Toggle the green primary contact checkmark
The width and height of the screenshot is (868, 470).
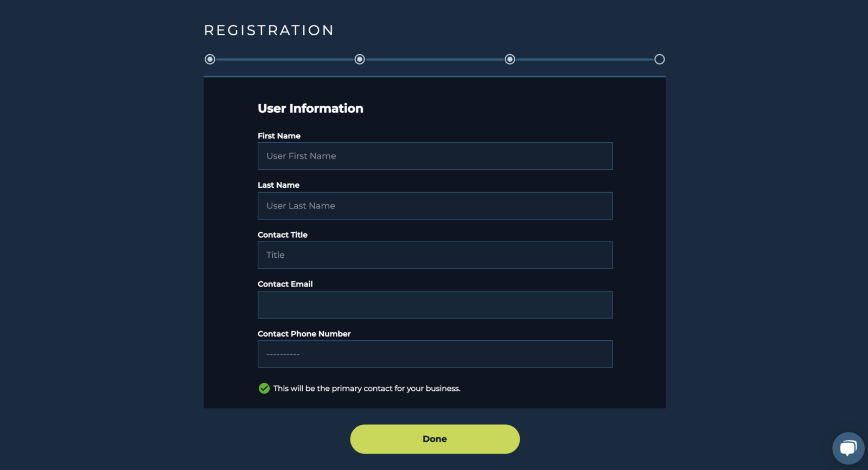(264, 389)
